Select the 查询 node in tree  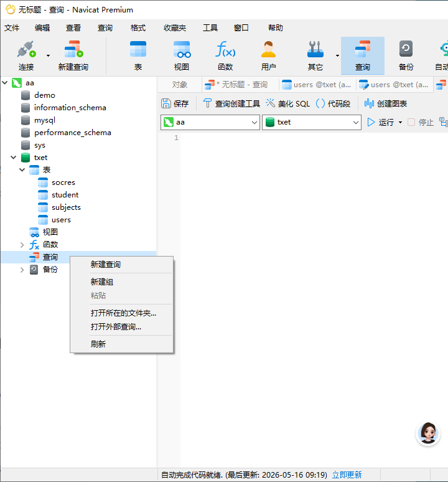pos(50,257)
